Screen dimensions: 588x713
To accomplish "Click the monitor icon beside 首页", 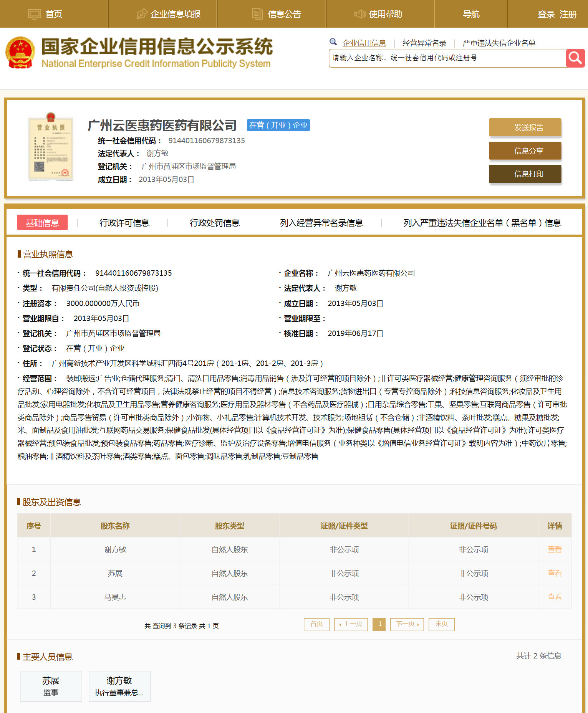I will pyautogui.click(x=34, y=14).
